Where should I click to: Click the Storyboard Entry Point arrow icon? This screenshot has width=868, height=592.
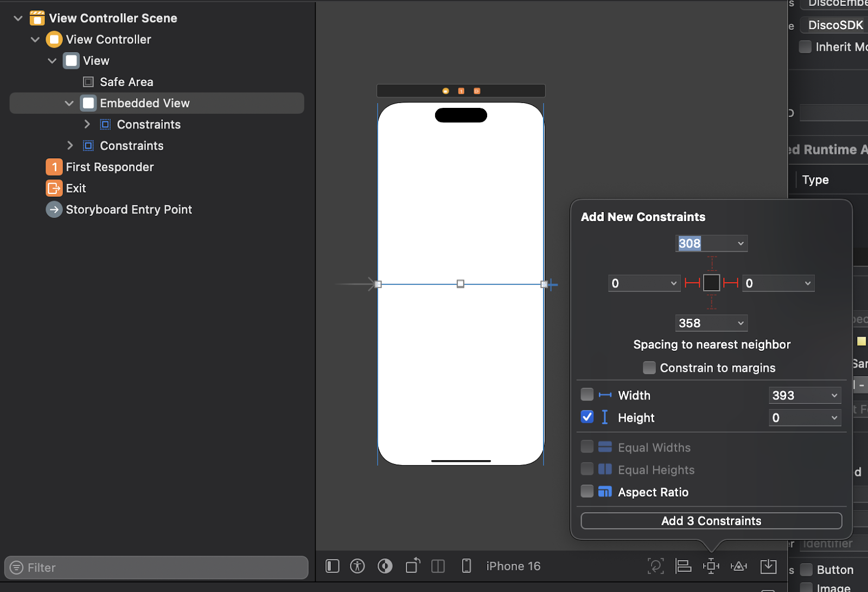tap(54, 209)
